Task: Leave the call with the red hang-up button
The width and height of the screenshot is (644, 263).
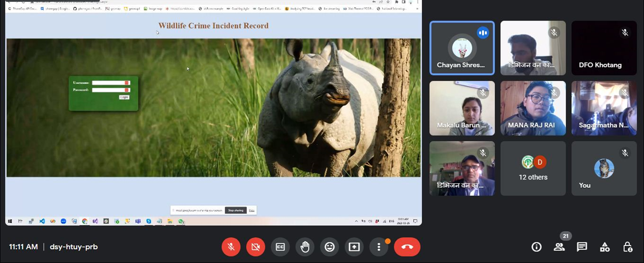Action: (407, 247)
